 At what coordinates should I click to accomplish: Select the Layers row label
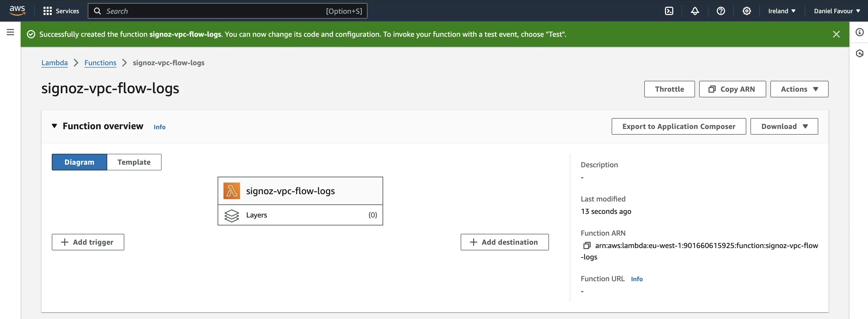point(256,215)
